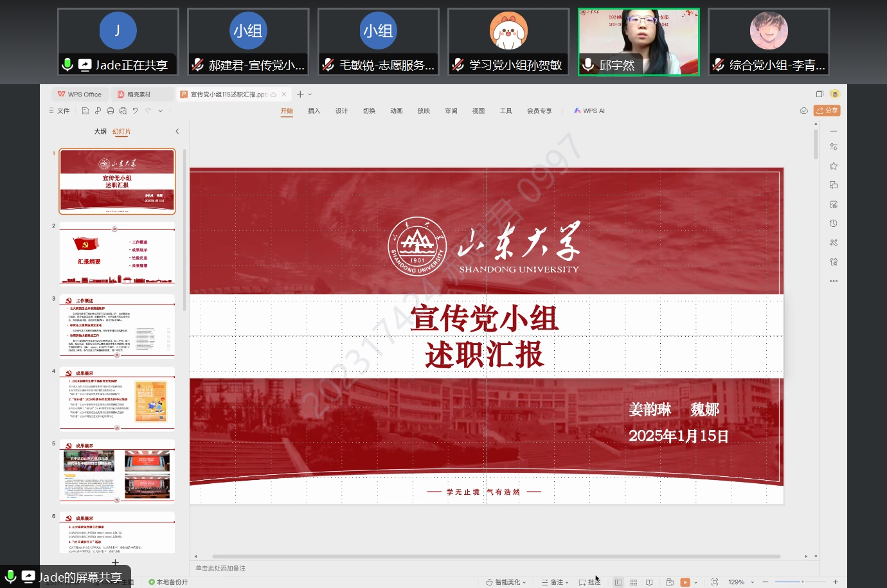
Task: Select the 审阅 ribbon tab
Action: [451, 111]
